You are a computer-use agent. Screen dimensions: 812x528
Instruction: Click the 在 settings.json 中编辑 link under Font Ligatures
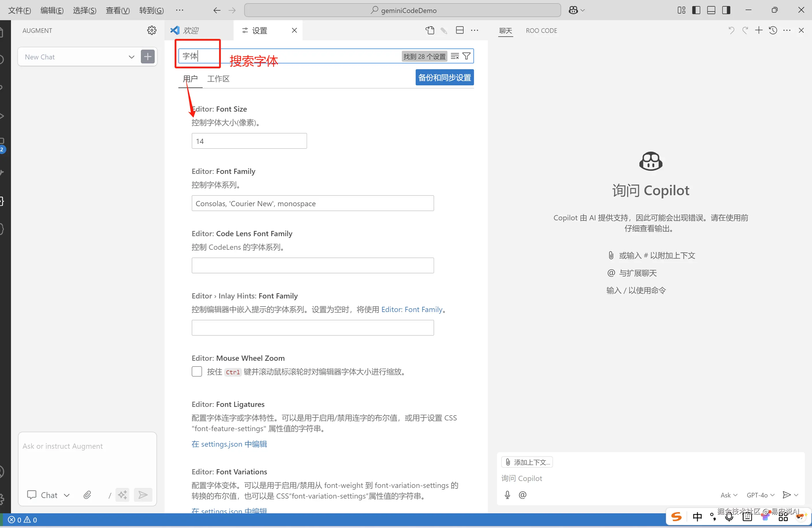click(x=229, y=444)
